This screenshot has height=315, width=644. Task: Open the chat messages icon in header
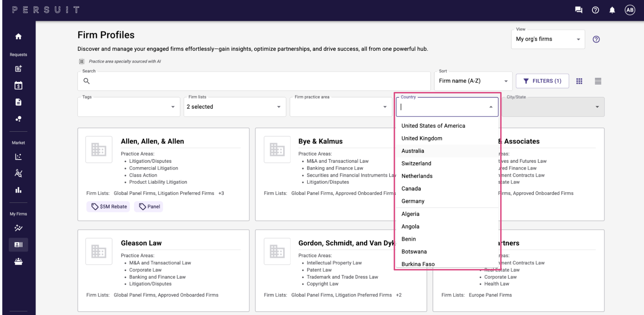[x=579, y=10]
